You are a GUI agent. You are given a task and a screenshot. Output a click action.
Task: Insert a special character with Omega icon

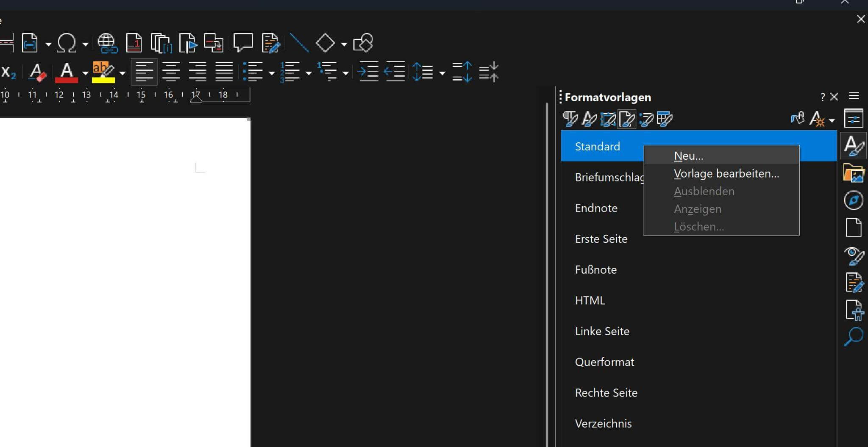click(67, 43)
